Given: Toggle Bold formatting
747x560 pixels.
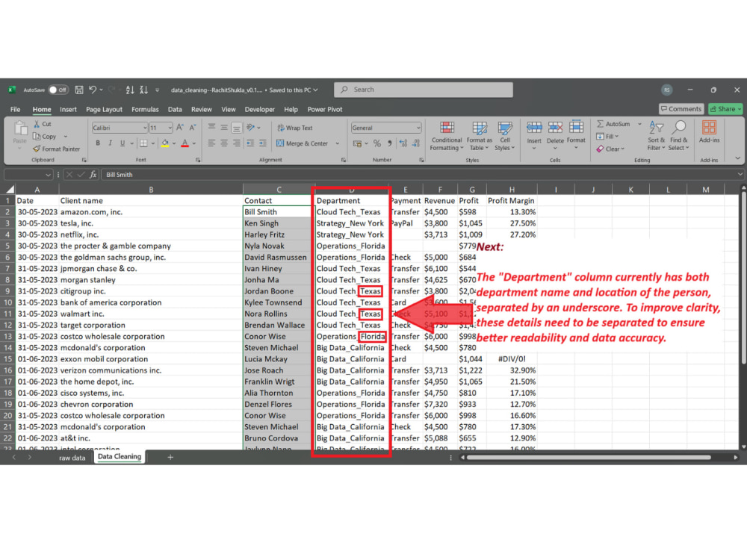Looking at the screenshot, I should tap(98, 143).
